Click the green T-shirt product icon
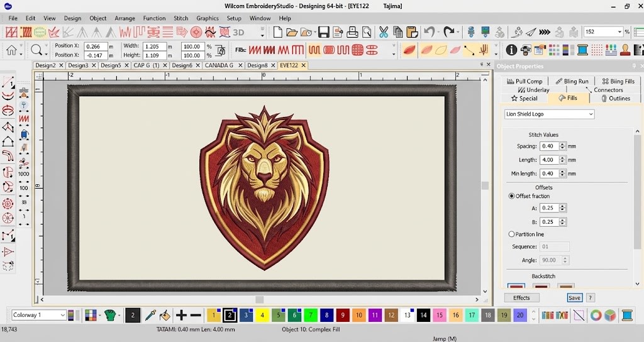Viewport: 644px width, 342px height. (x=109, y=316)
